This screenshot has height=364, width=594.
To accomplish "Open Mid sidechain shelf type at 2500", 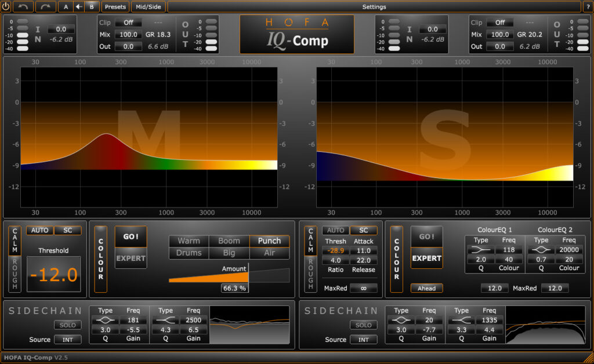I will pyautogui.click(x=165, y=320).
